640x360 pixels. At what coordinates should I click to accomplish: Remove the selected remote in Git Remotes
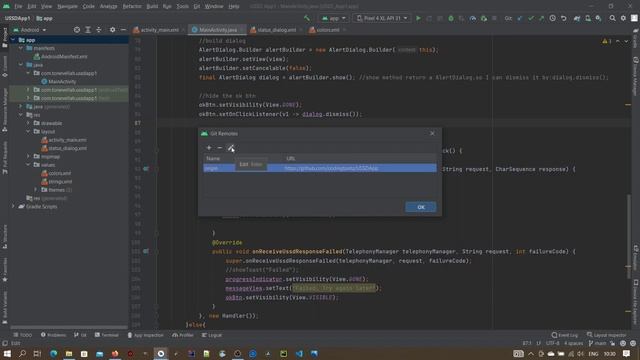[220, 148]
